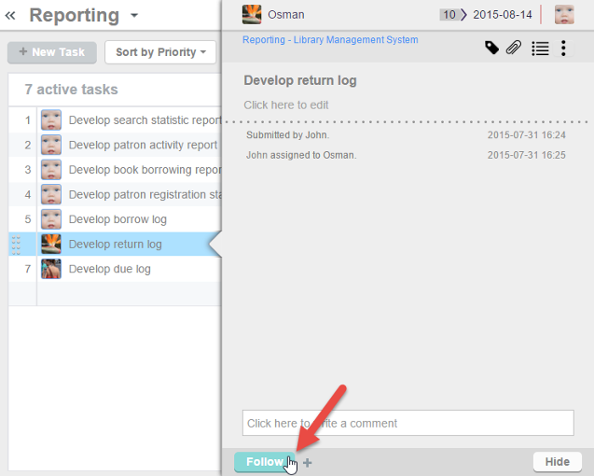This screenshot has width=594, height=476.
Task: Open the tag icon for task labels
Action: [x=492, y=48]
